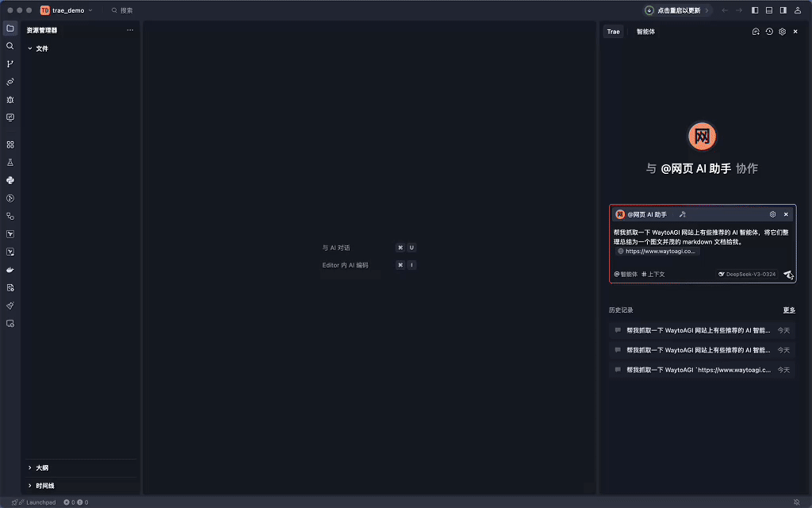The image size is (812, 508).
Task: Click the tools hammer icon next to @网页 AI 助手
Action: click(682, 214)
